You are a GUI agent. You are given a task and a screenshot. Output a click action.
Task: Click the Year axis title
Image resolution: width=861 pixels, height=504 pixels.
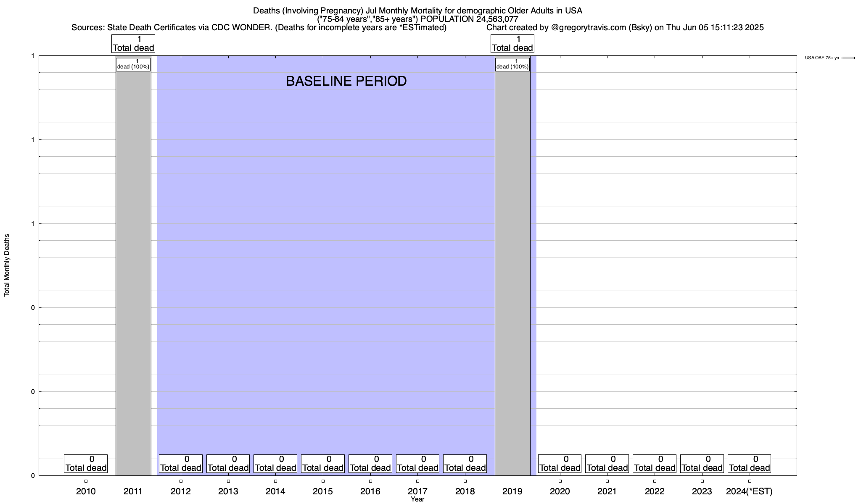point(417,499)
